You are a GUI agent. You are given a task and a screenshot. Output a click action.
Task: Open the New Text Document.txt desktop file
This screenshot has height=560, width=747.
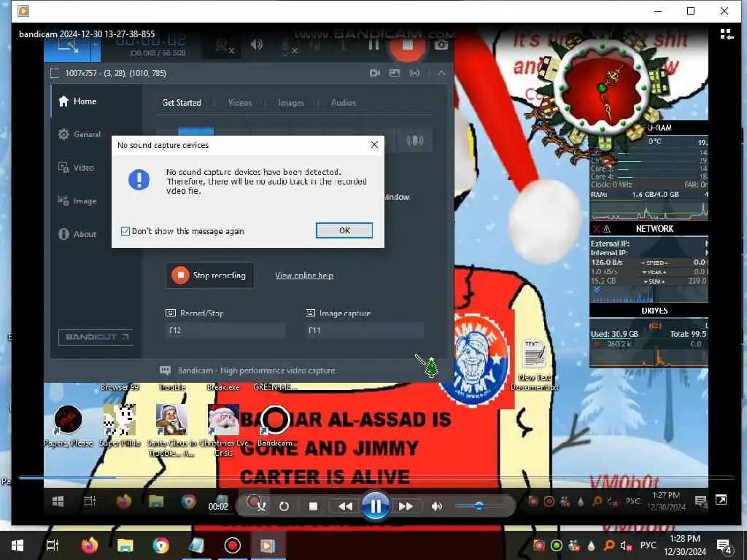click(535, 365)
